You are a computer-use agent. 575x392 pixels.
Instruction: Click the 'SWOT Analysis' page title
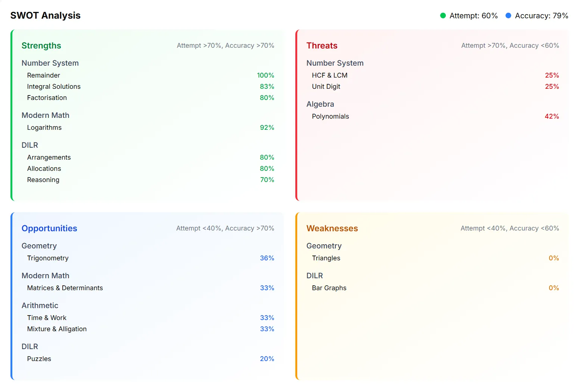tap(46, 15)
